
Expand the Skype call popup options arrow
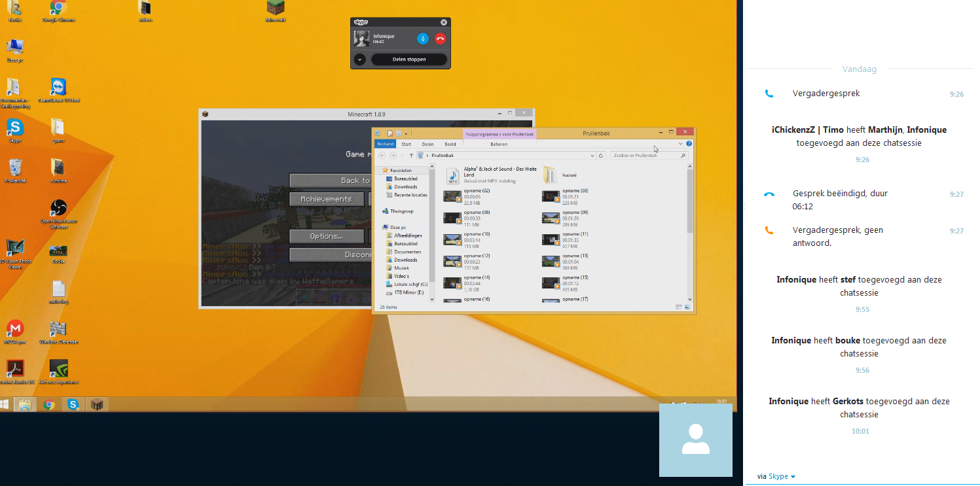(x=359, y=60)
